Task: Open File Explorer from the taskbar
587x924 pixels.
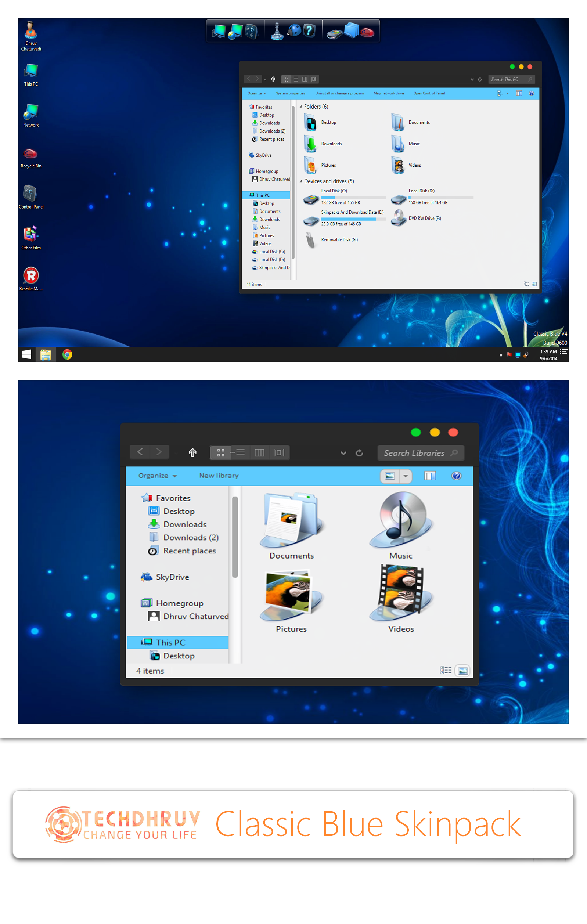Action: (x=46, y=354)
